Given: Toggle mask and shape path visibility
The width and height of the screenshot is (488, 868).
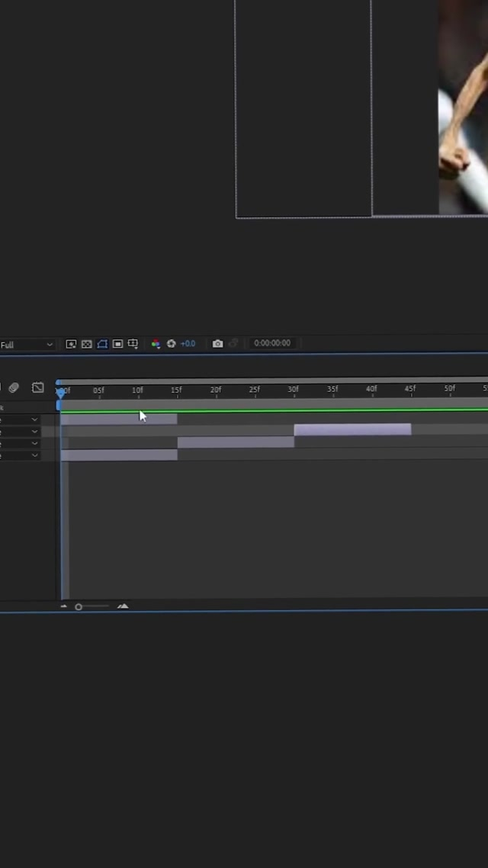Looking at the screenshot, I should [x=102, y=344].
